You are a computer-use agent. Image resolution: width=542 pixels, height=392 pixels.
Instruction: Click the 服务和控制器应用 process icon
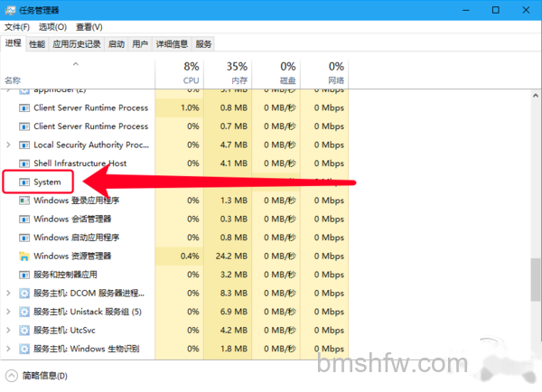click(23, 275)
